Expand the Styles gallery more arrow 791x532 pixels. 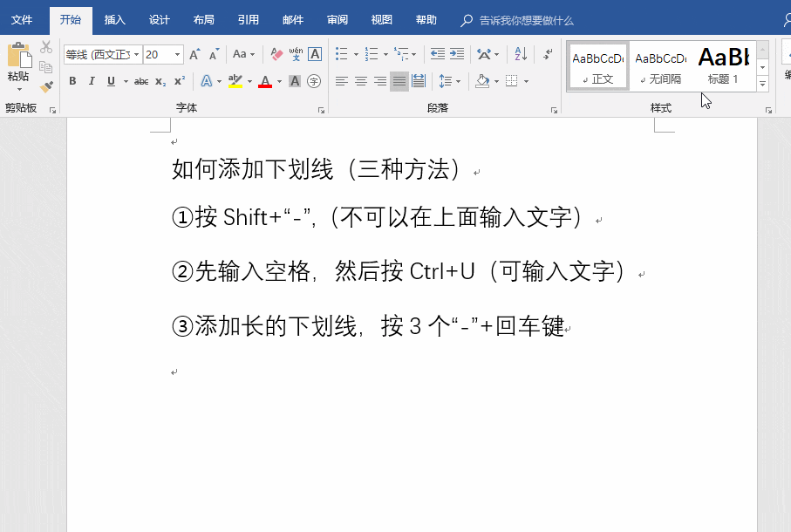pos(763,85)
